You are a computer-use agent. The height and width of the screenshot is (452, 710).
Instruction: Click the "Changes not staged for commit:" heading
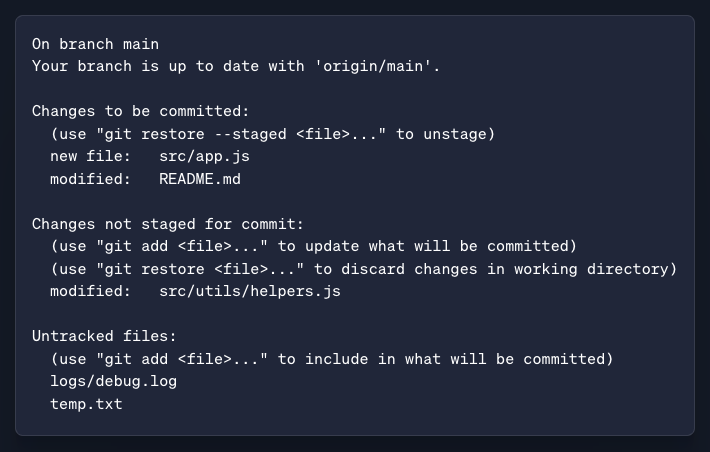pos(167,224)
